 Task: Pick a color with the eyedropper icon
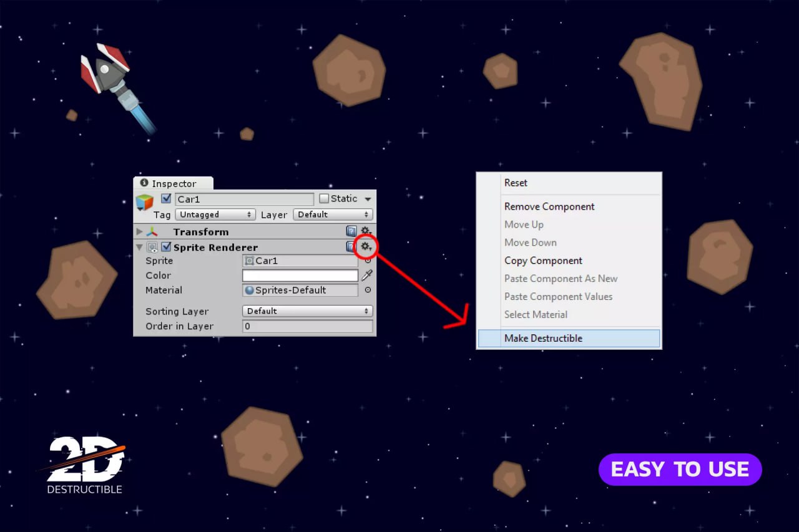367,276
